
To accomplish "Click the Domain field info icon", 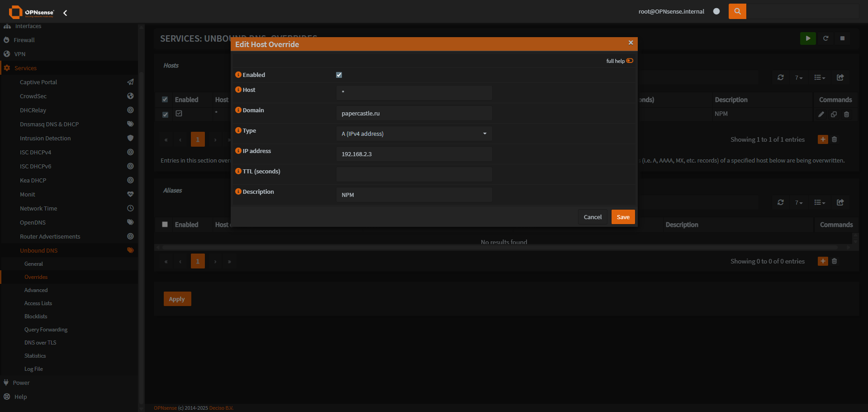I will click(238, 110).
